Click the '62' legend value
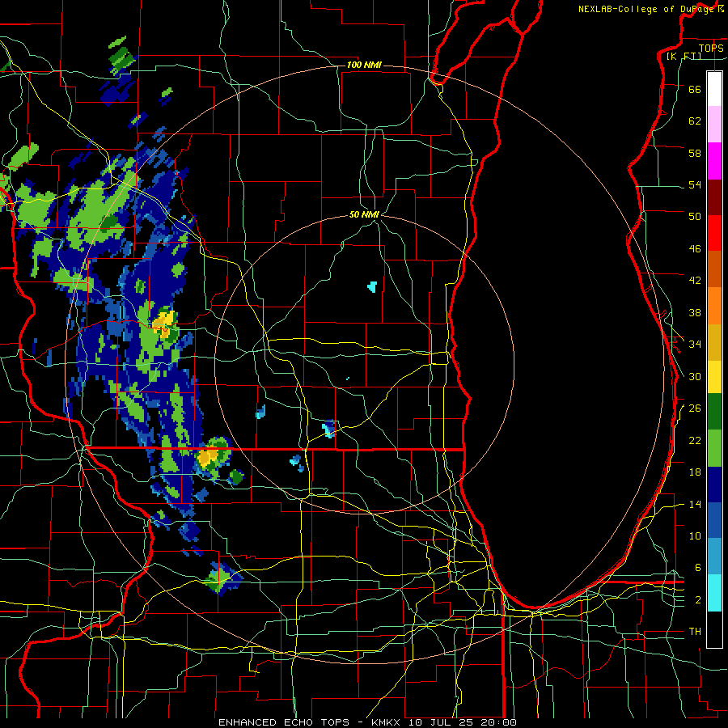Screen dimensions: 728x728 [x=695, y=121]
